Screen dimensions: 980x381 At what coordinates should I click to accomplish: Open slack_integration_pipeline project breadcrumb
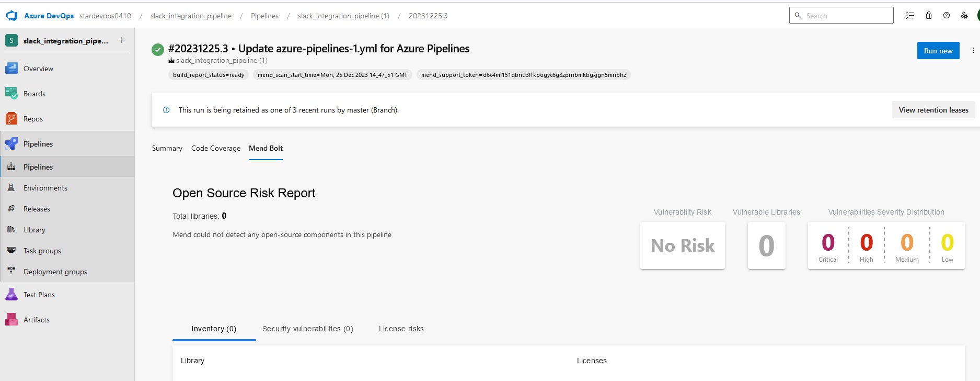point(191,16)
